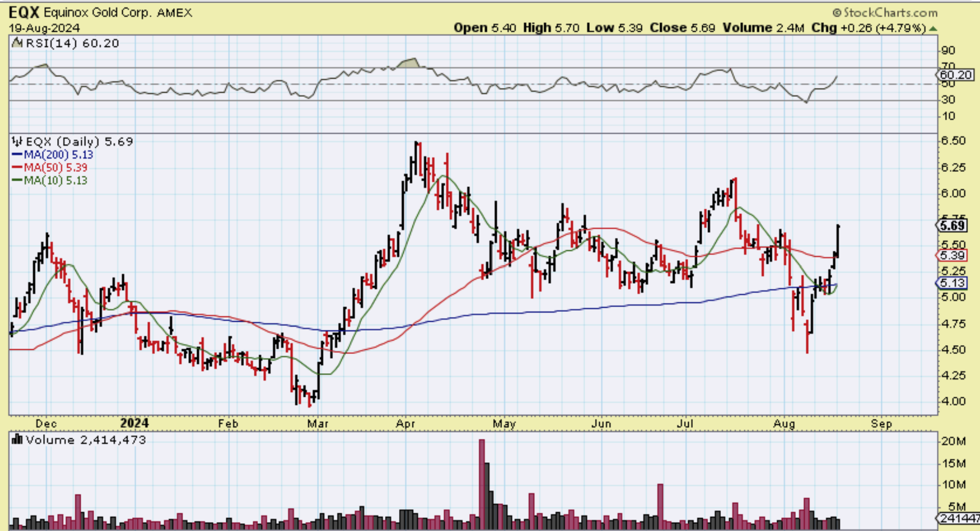Click the Low 5.39 value in the header
The width and height of the screenshot is (980, 531).
point(614,28)
